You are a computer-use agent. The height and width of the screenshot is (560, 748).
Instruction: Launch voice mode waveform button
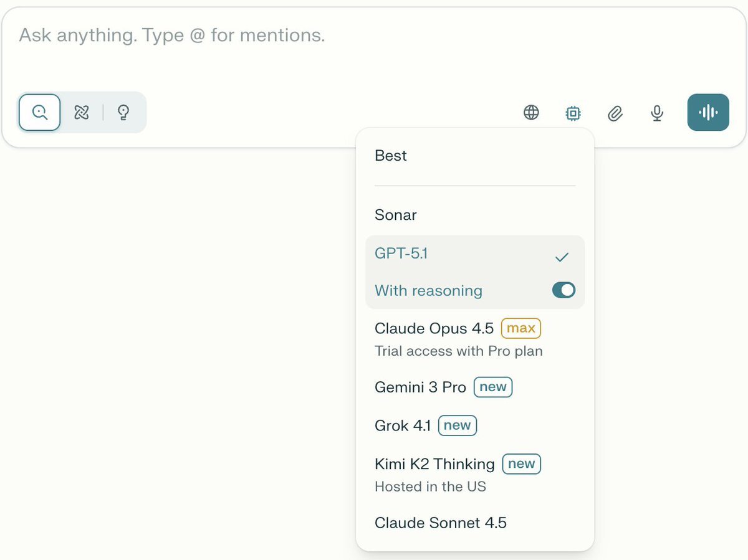(708, 112)
